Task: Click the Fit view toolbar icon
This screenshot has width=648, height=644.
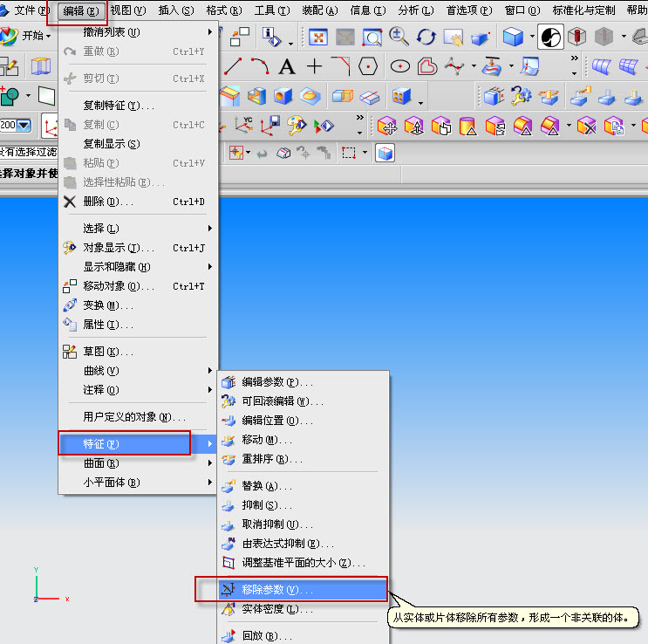Action: [x=318, y=38]
